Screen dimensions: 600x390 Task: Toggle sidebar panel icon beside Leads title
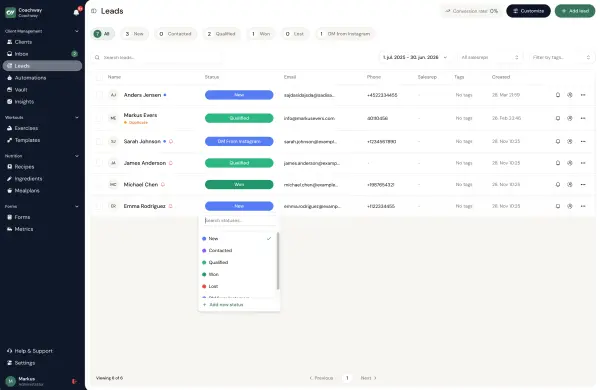(x=94, y=11)
